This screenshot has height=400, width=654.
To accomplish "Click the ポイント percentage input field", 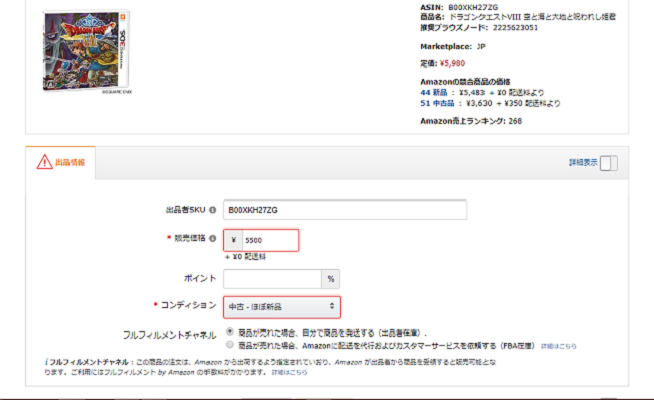I will coord(272,279).
